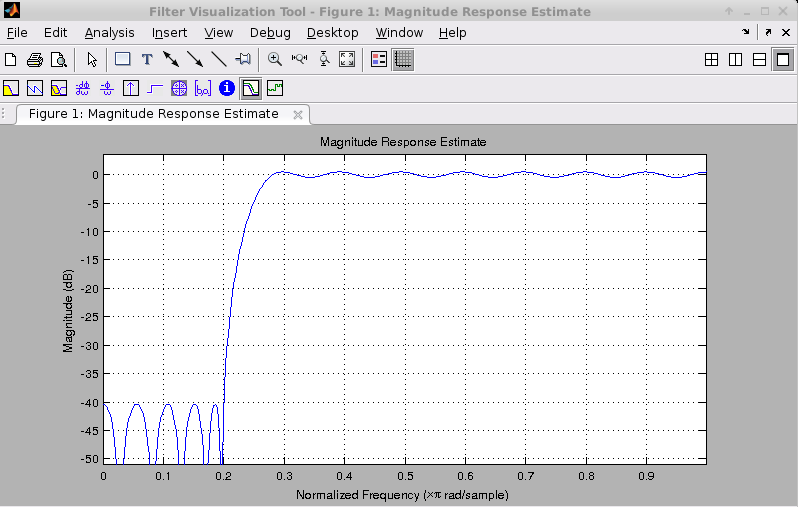This screenshot has height=507, width=798.
Task: Click the Round-off Noise Power Spectrum icon
Action: (x=275, y=88)
